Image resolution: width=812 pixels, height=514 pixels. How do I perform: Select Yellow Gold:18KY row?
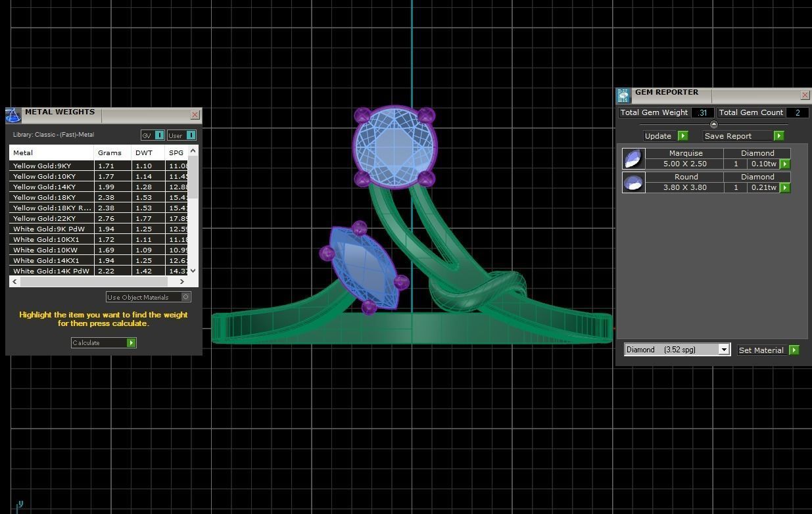click(x=99, y=198)
